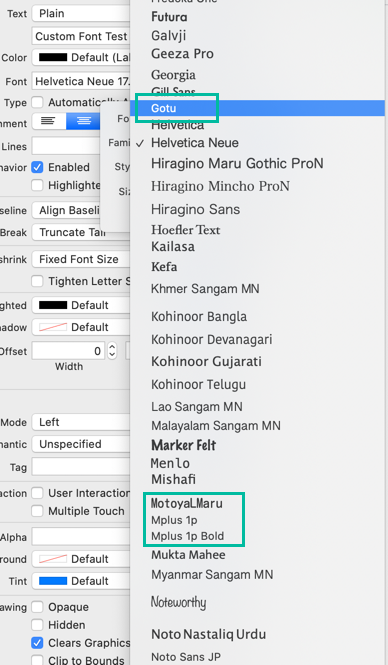Viewport: 388px width, 665px height.
Task: Choose the Mishafi font
Action: point(173,480)
